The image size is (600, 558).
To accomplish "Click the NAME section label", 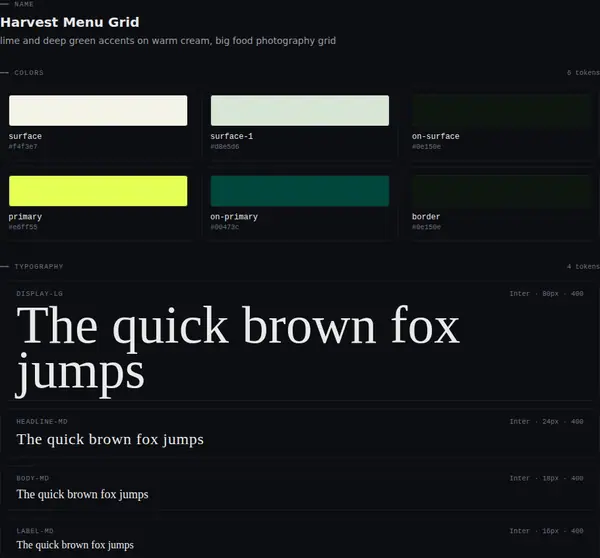I will tap(24, 4).
